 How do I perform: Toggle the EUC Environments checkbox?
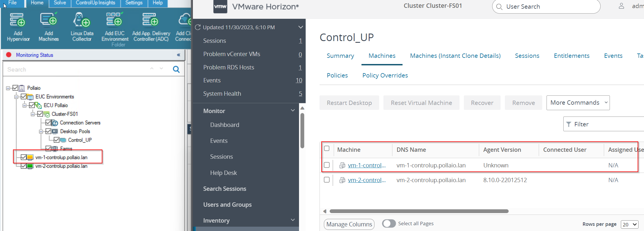(x=24, y=97)
